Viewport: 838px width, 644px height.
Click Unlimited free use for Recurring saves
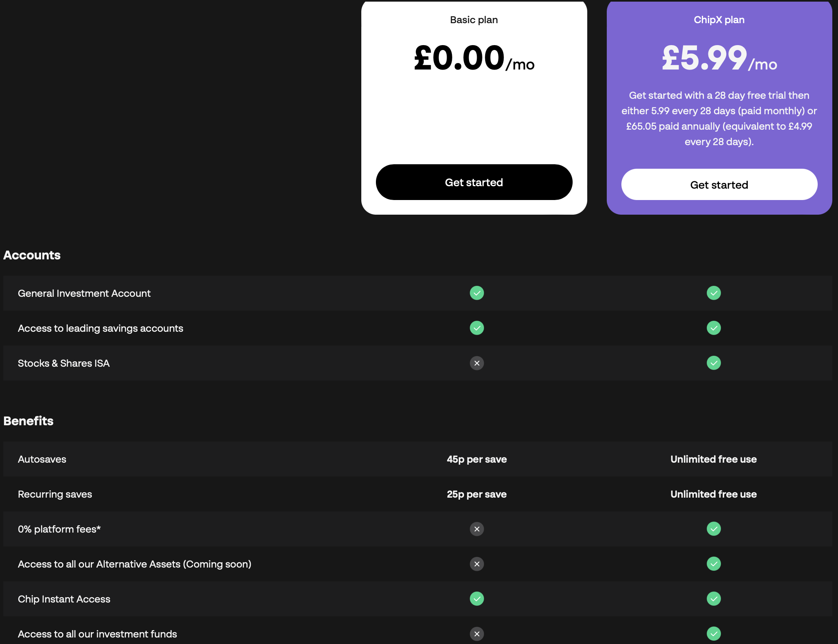coord(714,494)
